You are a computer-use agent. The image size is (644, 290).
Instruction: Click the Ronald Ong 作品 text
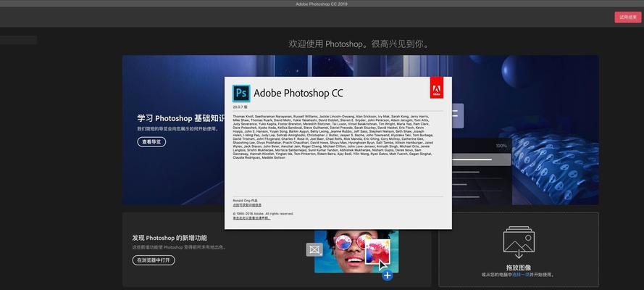(x=245, y=200)
